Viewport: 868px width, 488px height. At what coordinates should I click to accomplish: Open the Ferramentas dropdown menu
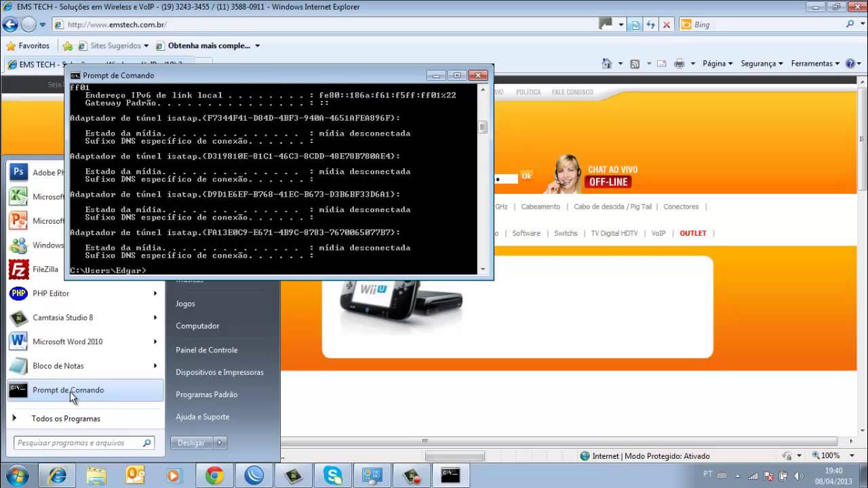tap(816, 64)
